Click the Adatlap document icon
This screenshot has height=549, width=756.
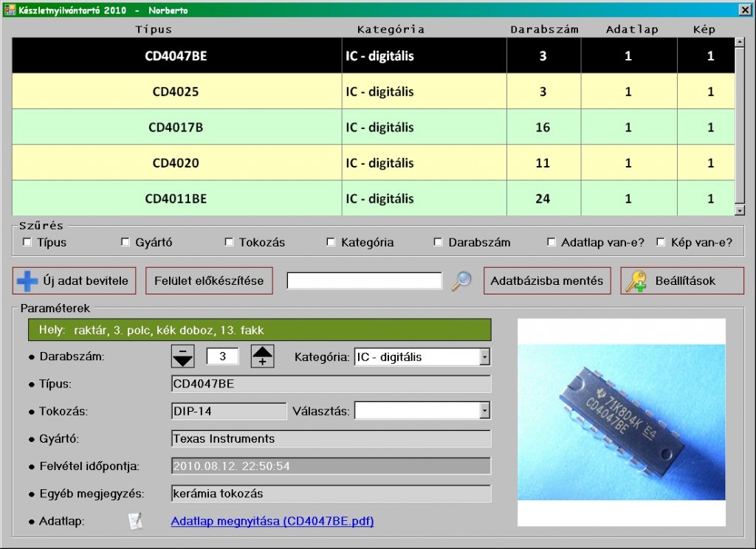tap(136, 521)
